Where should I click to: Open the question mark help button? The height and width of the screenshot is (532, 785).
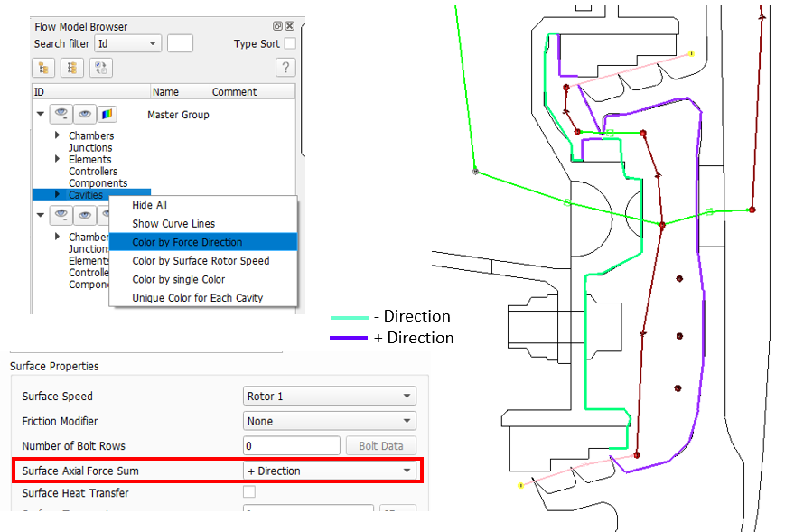(285, 68)
